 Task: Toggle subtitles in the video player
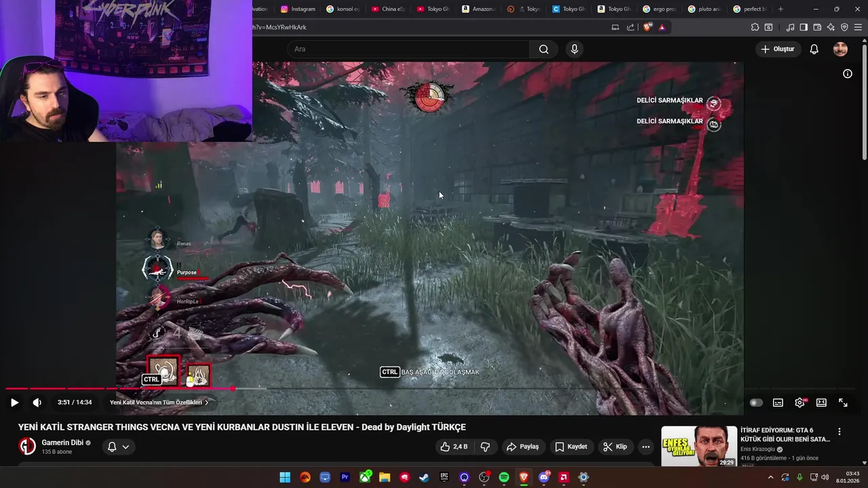tap(778, 403)
